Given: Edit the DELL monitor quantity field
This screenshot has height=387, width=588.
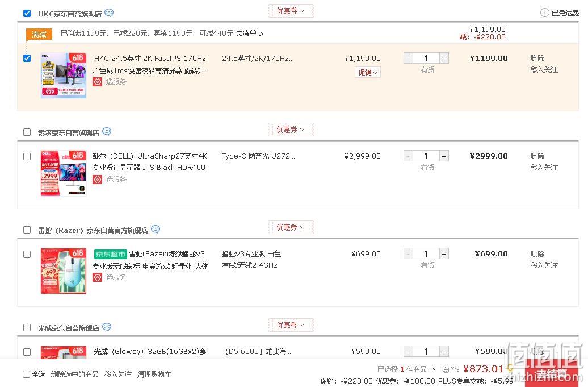Looking at the screenshot, I should [x=426, y=156].
